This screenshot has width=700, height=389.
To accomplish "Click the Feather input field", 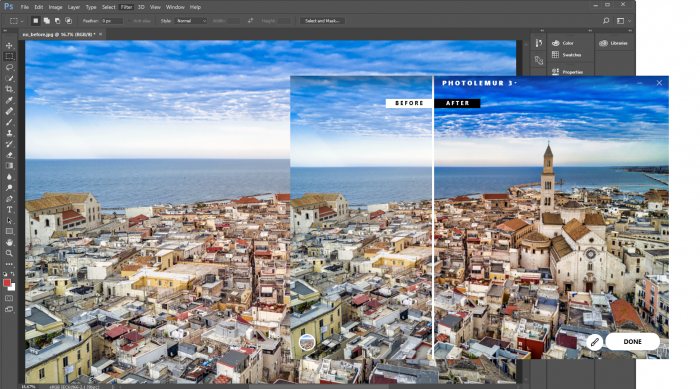I will click(x=112, y=21).
